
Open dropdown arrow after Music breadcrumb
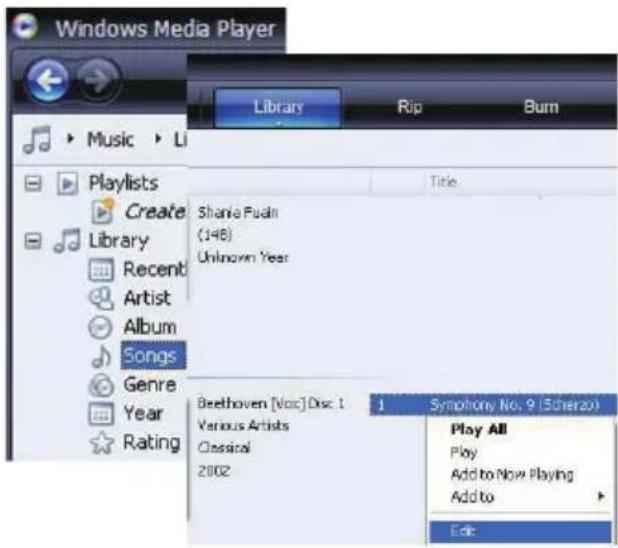pos(158,138)
